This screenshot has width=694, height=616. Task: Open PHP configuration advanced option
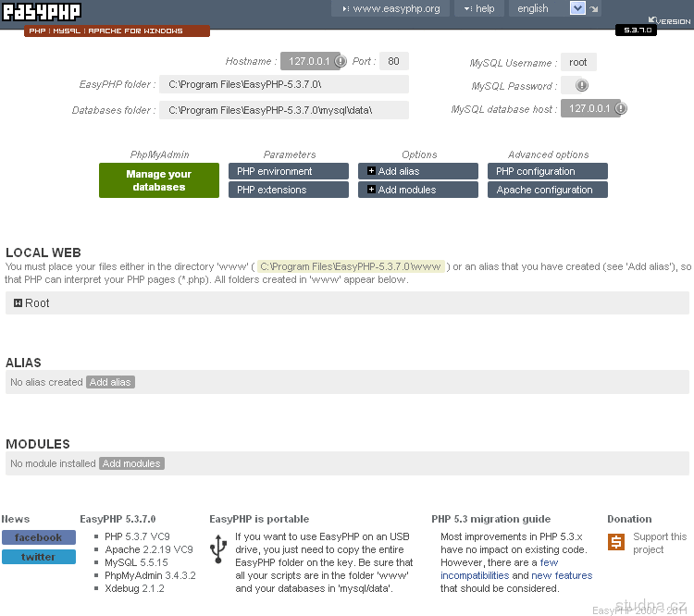(548, 171)
